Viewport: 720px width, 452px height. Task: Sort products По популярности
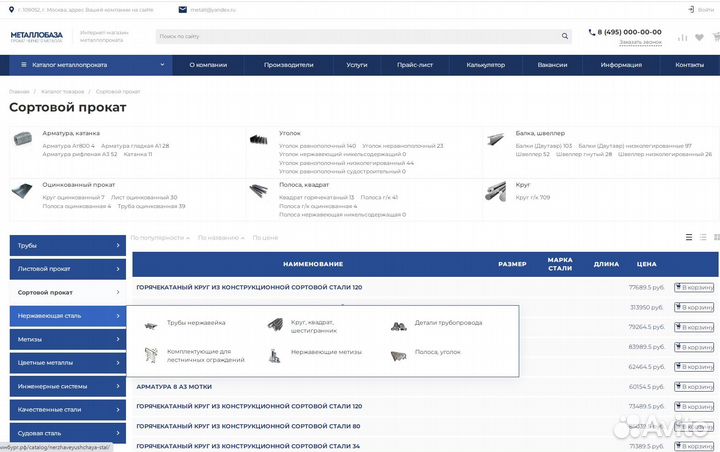click(160, 237)
